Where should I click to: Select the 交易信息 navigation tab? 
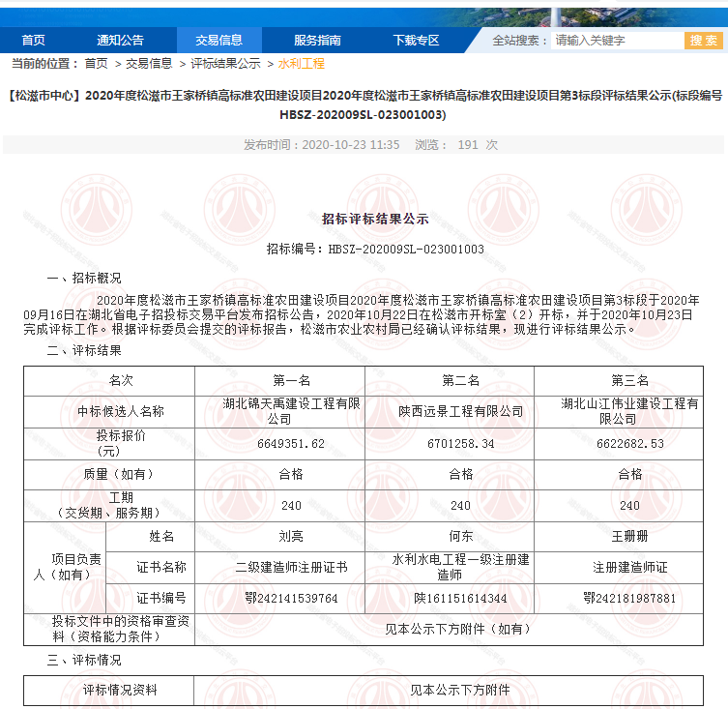pos(218,40)
